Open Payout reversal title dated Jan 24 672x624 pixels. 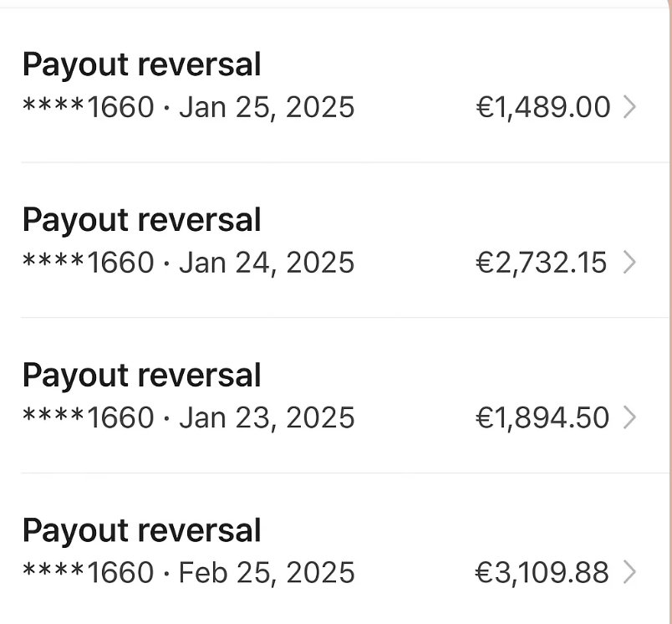[141, 220]
